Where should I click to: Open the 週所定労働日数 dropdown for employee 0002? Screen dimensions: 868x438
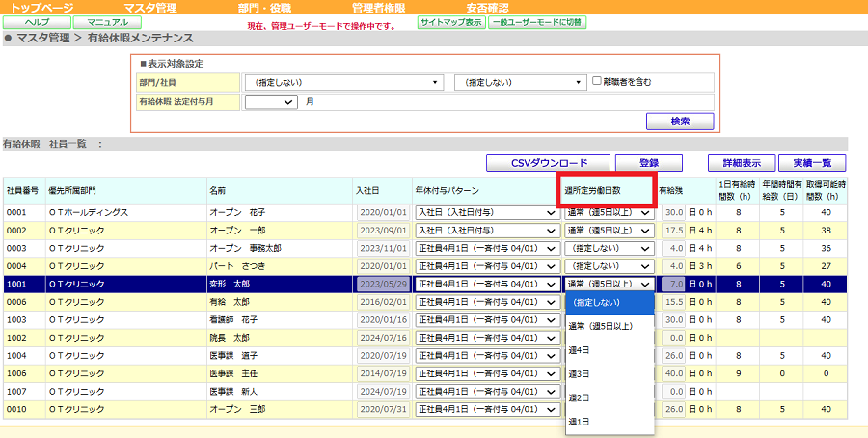[x=610, y=231]
